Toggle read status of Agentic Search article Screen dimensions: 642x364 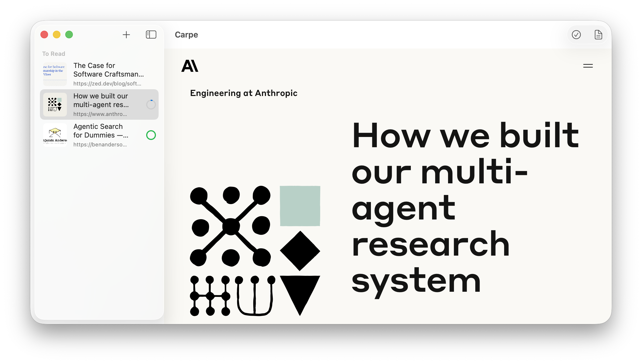[151, 135]
